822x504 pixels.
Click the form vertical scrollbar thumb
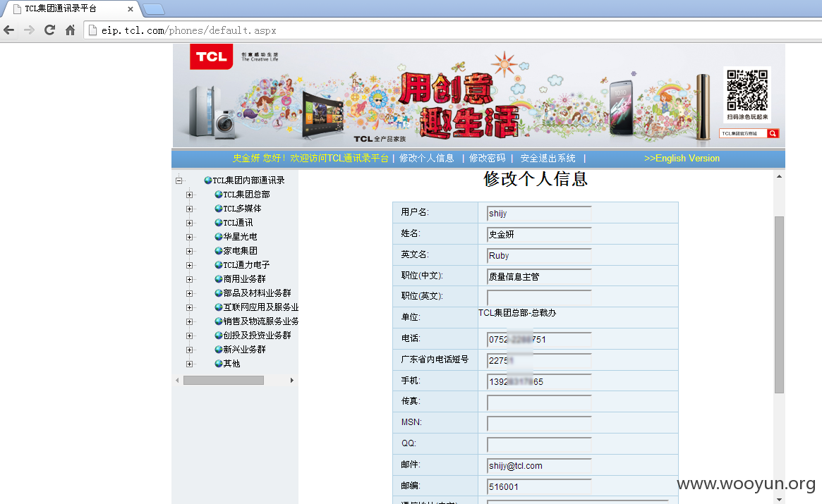pyautogui.click(x=779, y=305)
